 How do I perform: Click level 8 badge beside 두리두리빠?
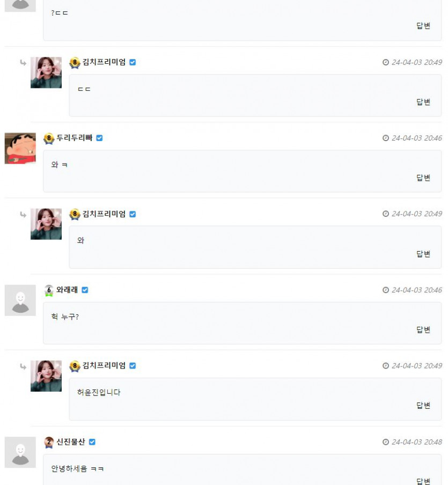point(49,138)
